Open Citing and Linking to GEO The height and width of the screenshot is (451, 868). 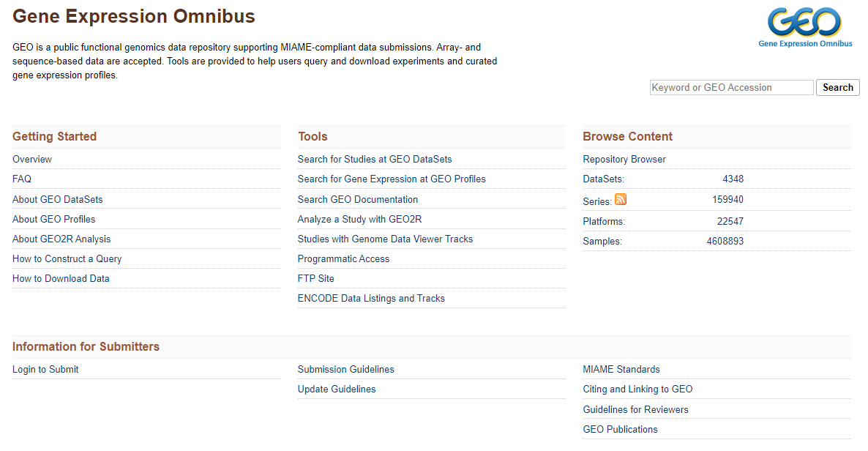(637, 389)
